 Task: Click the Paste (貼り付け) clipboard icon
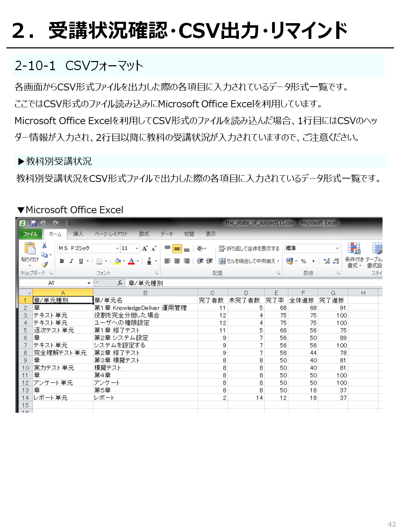(x=30, y=249)
